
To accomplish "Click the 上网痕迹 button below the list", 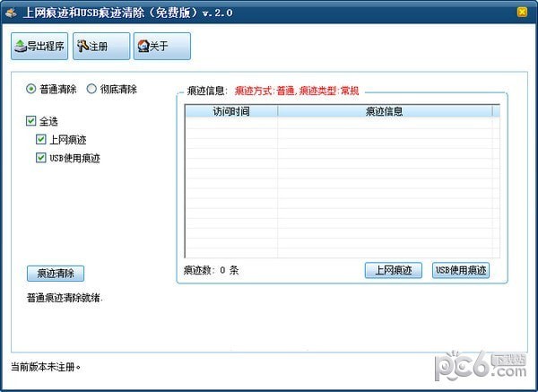I will tap(393, 270).
